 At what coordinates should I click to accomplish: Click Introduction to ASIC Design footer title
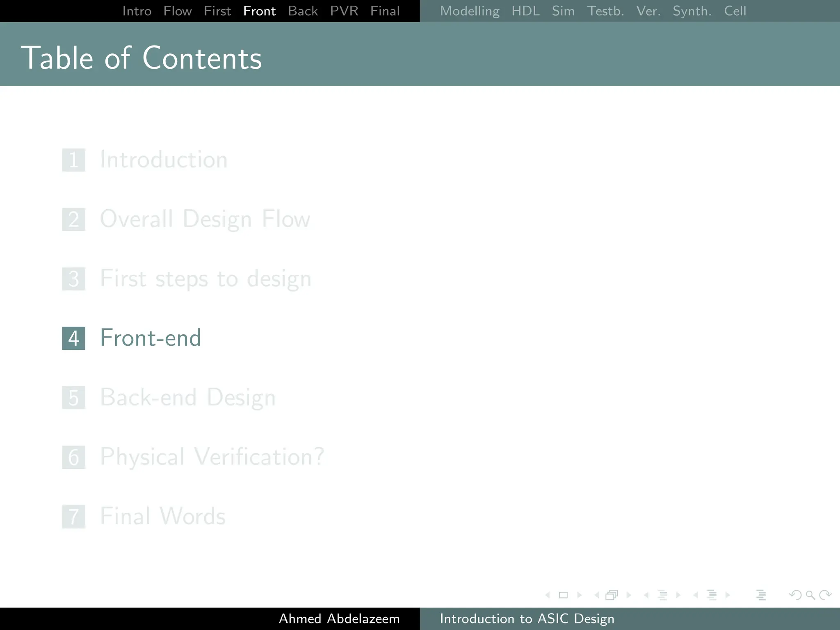(x=527, y=619)
